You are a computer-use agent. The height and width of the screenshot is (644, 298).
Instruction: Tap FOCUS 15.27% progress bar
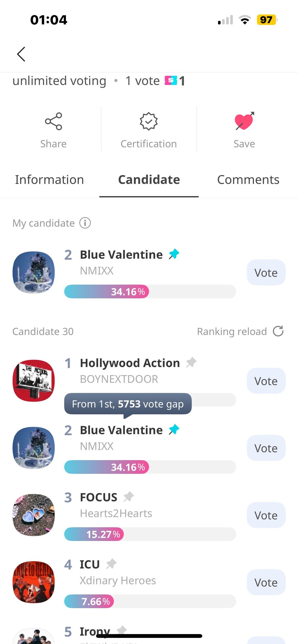click(x=150, y=534)
